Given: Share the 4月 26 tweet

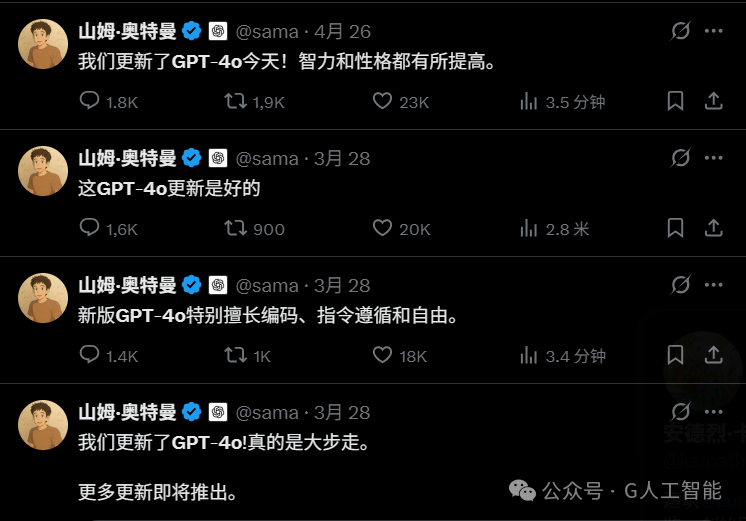Looking at the screenshot, I should pyautogui.click(x=713, y=101).
